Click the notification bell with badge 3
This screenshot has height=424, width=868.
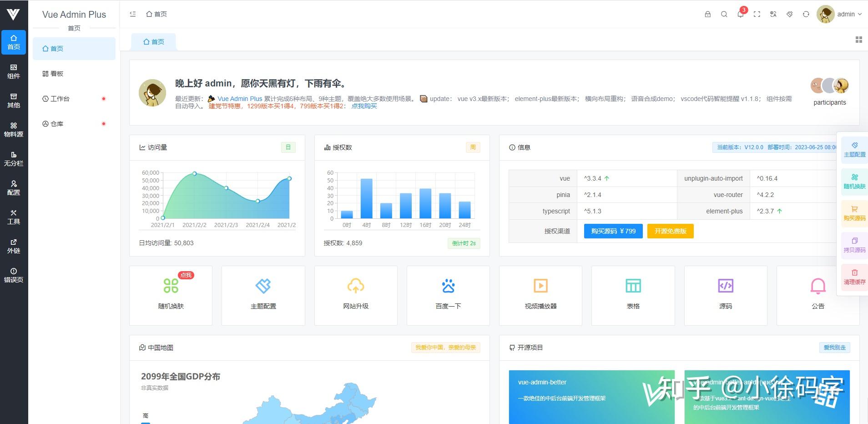[x=740, y=14]
